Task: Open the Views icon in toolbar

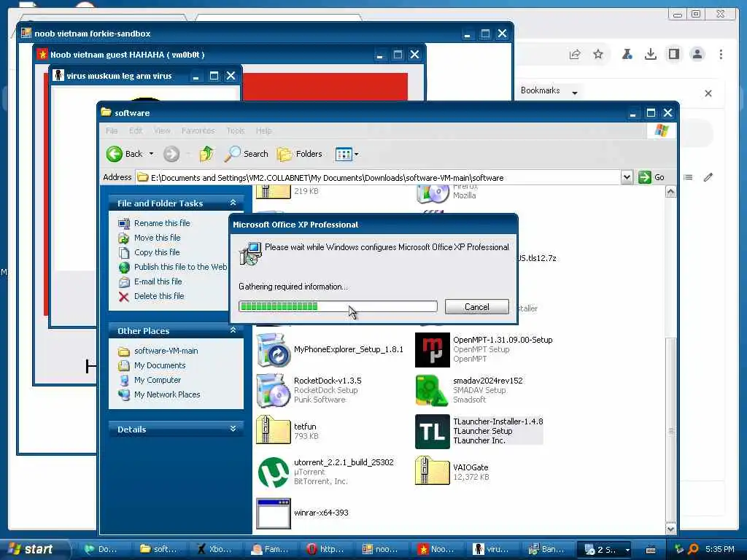Action: pos(344,154)
